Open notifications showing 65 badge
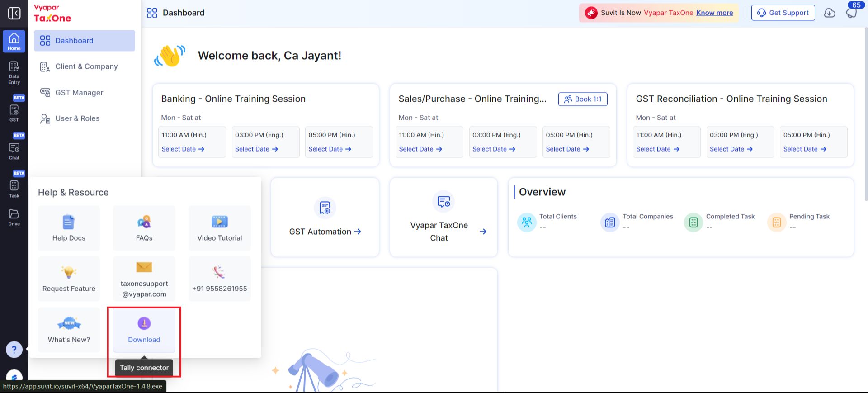Screen dimensions: 868x393 852,12
